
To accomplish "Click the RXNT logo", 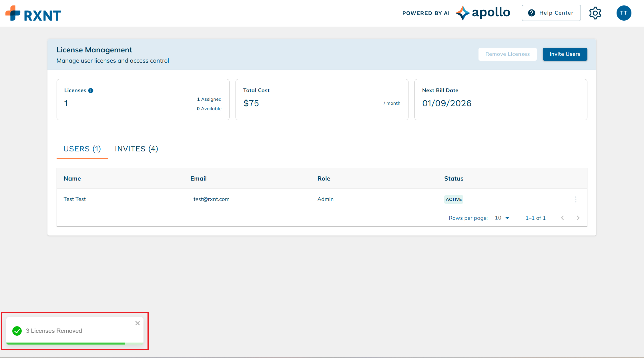I will (x=33, y=13).
